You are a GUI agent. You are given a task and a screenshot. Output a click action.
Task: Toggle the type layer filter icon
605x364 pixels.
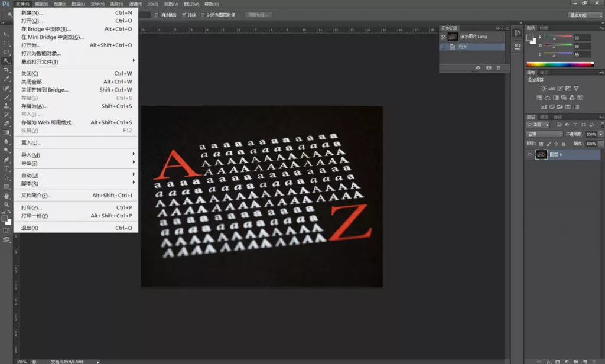pyautogui.click(x=575, y=125)
